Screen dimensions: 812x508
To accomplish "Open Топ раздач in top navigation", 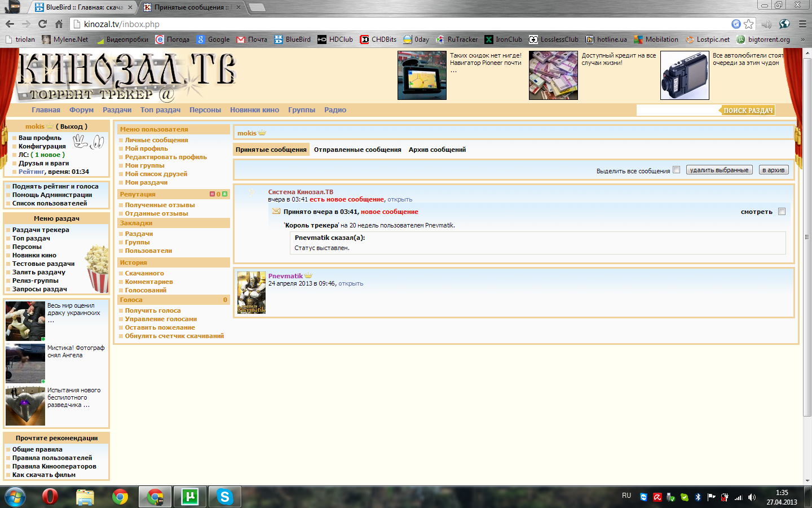I will 160,110.
